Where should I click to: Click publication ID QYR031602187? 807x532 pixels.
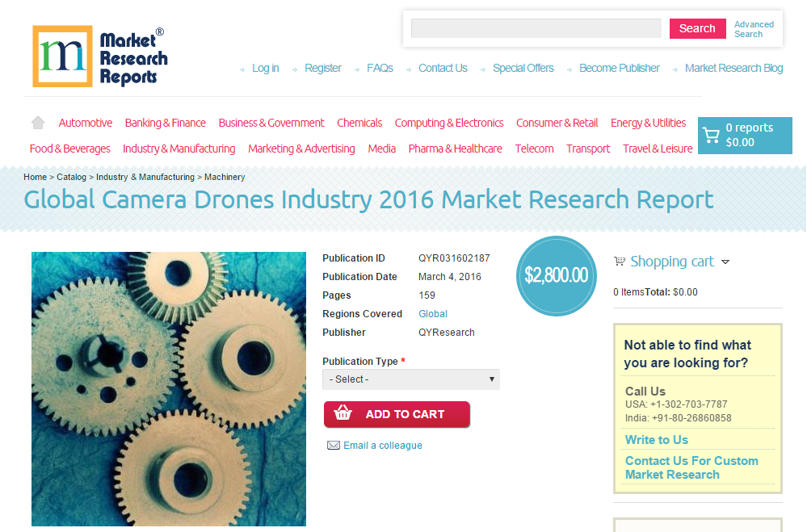pos(454,258)
